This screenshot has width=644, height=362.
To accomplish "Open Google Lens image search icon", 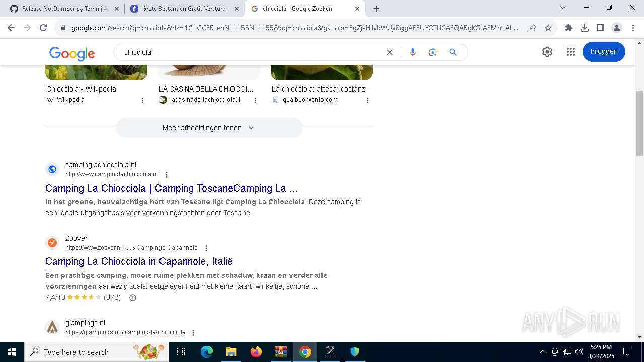I will coord(433,52).
